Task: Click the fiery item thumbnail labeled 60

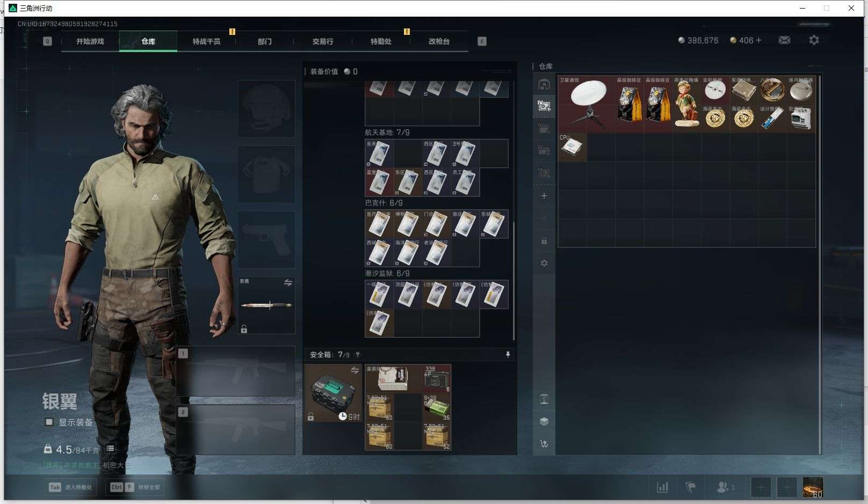Action: 813,487
